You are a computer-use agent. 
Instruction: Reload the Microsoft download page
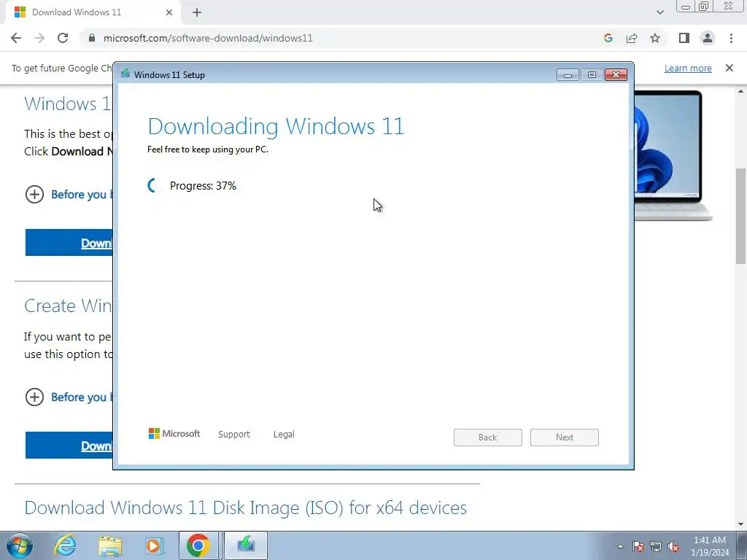pyautogui.click(x=63, y=38)
